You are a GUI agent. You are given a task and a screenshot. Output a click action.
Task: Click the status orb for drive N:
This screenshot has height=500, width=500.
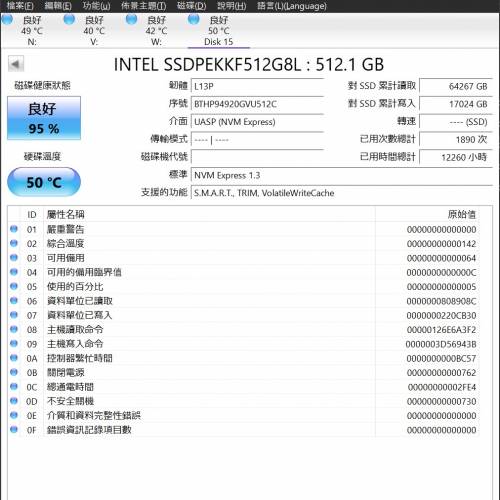[x=7, y=20]
